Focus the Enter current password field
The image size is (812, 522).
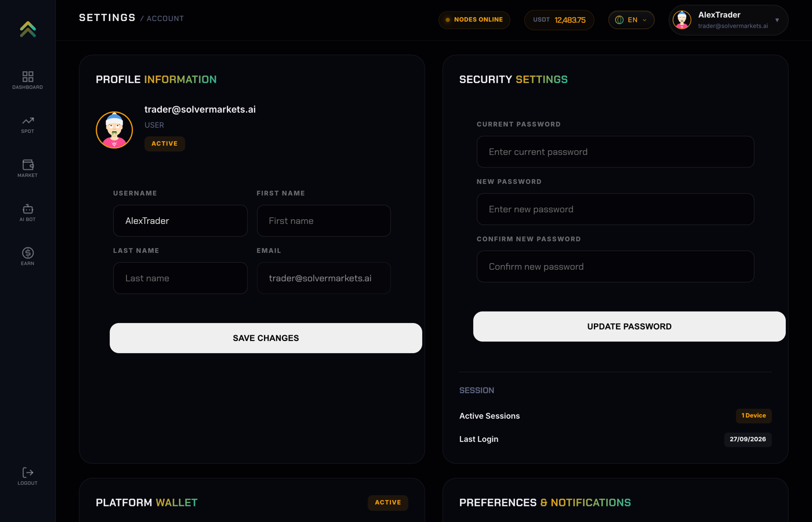pos(615,151)
